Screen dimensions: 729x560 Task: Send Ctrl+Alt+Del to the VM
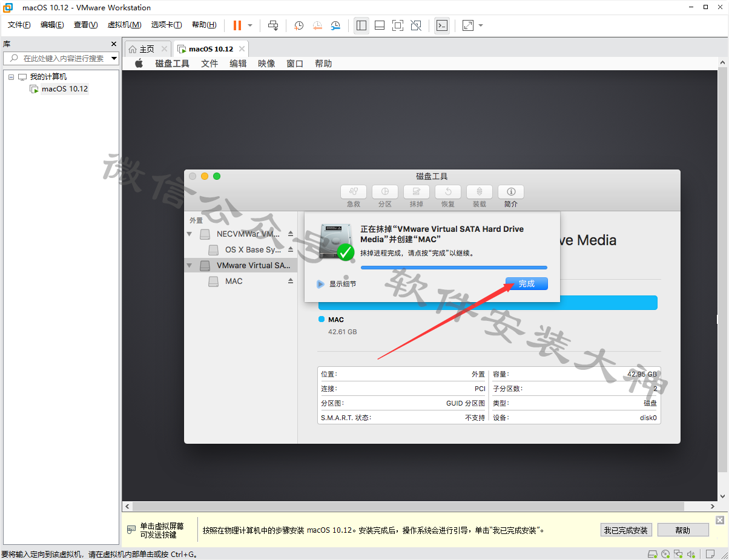[x=273, y=25]
